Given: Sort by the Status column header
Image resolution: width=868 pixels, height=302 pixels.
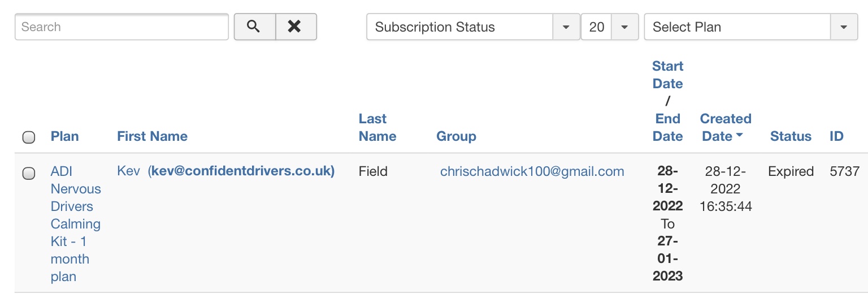Looking at the screenshot, I should (x=791, y=136).
